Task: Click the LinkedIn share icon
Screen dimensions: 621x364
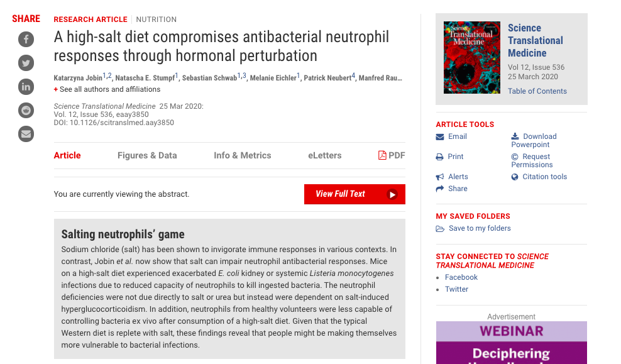Action: [x=26, y=87]
